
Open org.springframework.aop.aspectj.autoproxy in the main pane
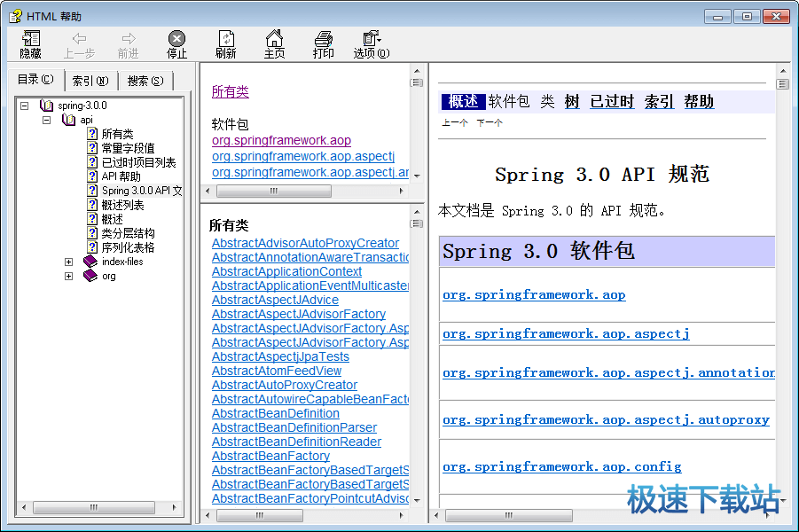coord(606,420)
